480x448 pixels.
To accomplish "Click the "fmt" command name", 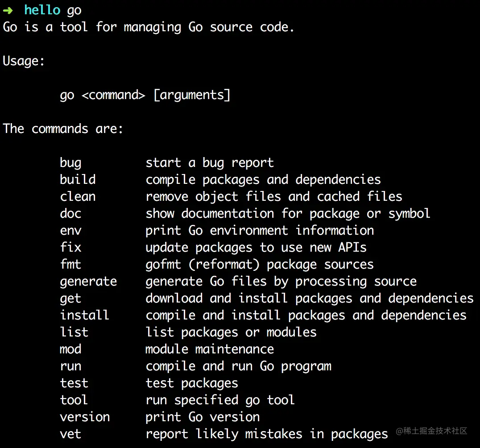I will click(x=70, y=264).
